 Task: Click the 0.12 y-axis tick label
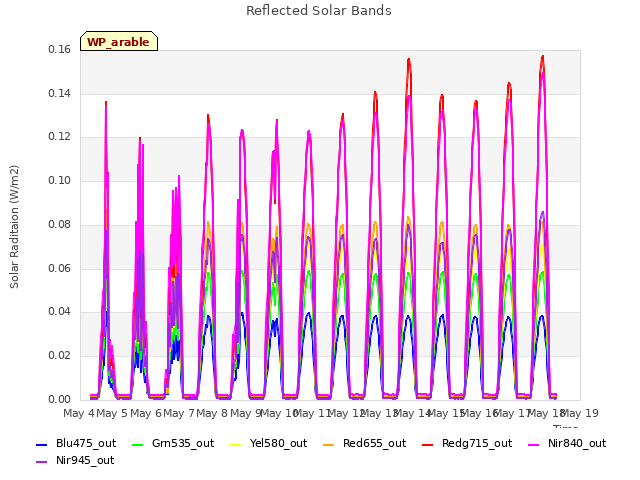[60, 137]
